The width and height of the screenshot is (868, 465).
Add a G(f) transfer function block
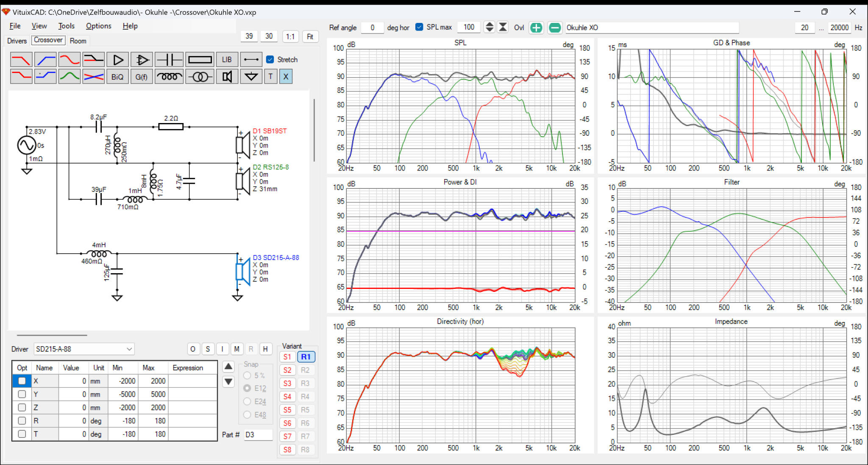pyautogui.click(x=142, y=76)
